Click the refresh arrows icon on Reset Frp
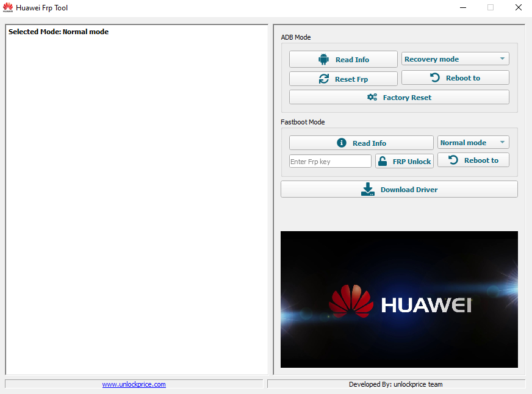Viewport: 532px width, 394px height. click(x=323, y=79)
